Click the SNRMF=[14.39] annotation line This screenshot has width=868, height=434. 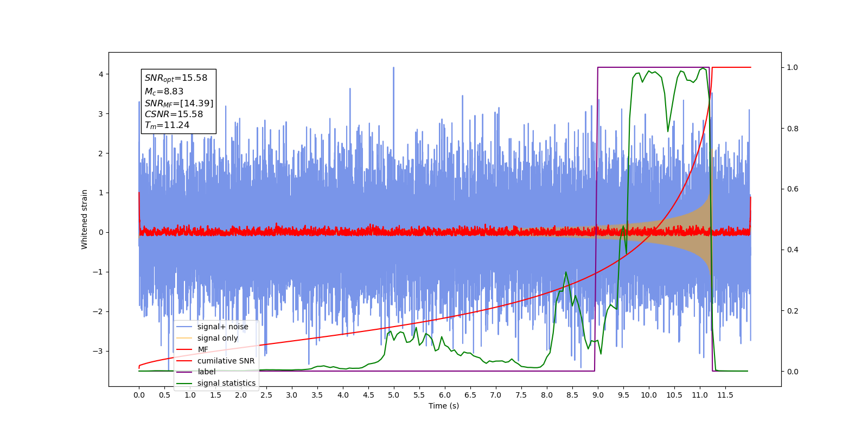pyautogui.click(x=179, y=103)
